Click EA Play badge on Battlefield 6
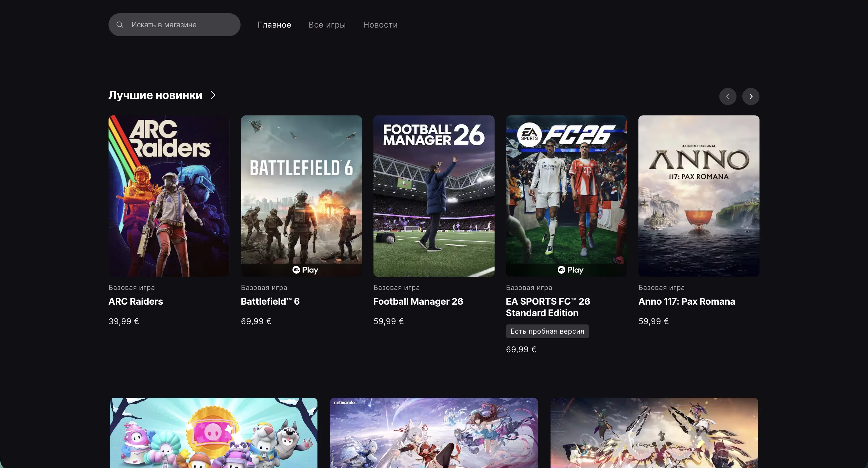This screenshot has height=468, width=868. (305, 270)
